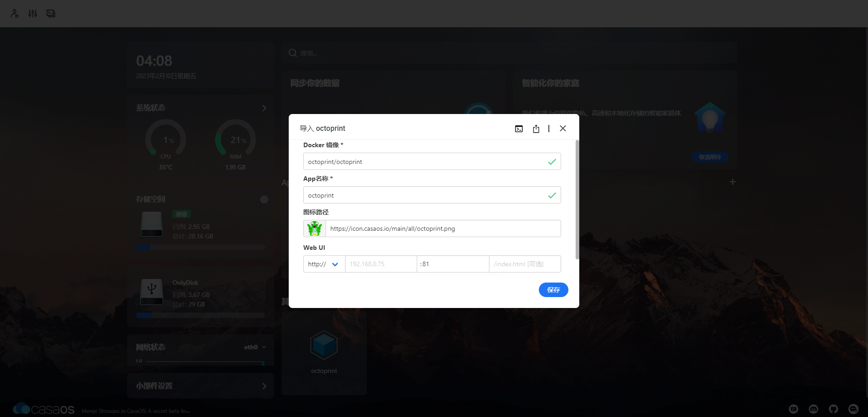Click the OnlyDisk USB drive icon
The height and width of the screenshot is (417, 868).
click(152, 292)
